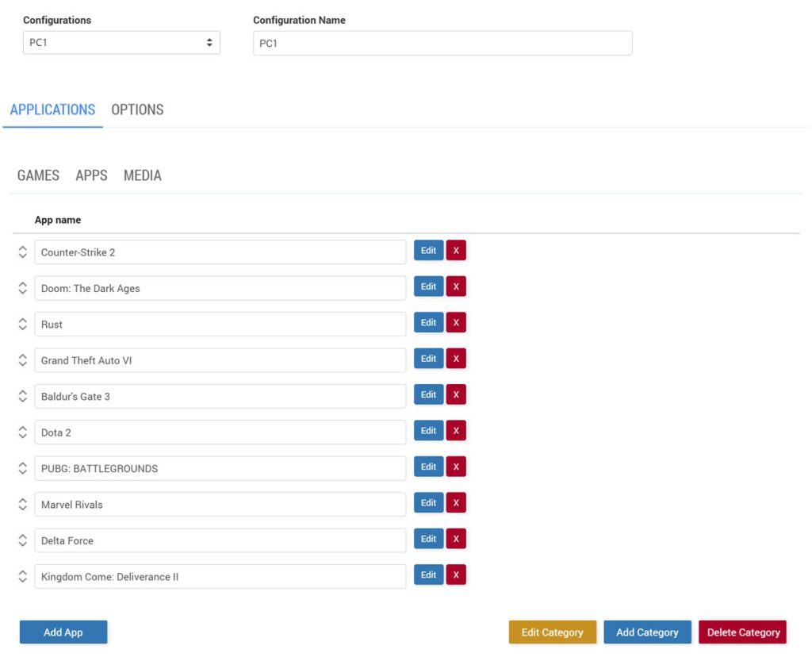
Task: Edit the Baldur's Gate 3 entry
Action: (428, 394)
